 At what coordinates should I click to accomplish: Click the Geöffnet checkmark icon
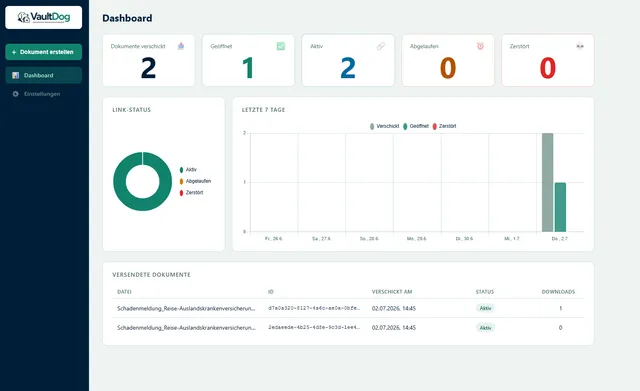(281, 46)
